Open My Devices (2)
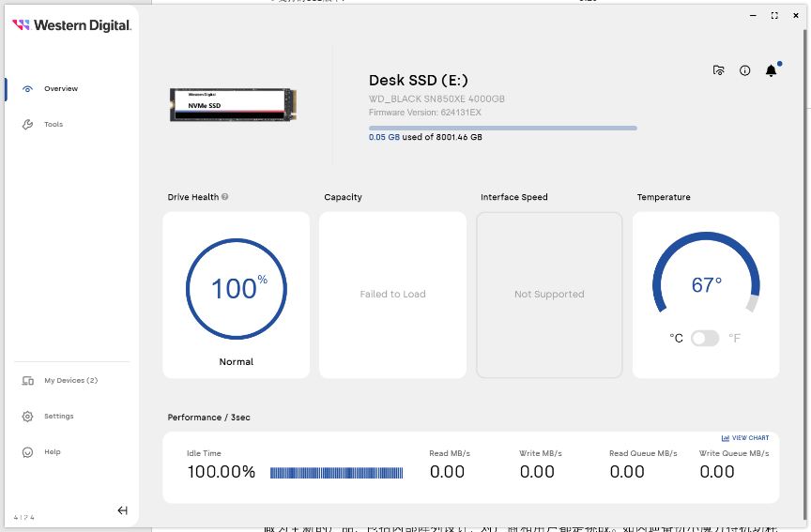 (x=70, y=381)
